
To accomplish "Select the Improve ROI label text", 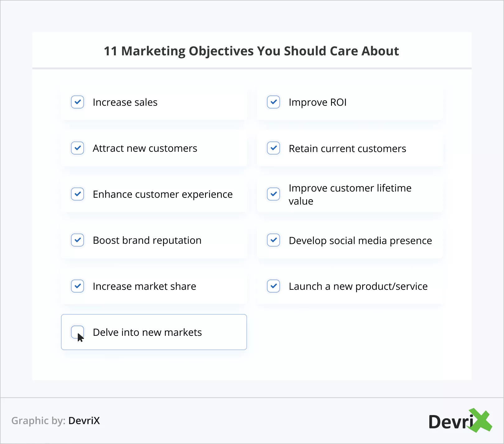I will pos(317,102).
